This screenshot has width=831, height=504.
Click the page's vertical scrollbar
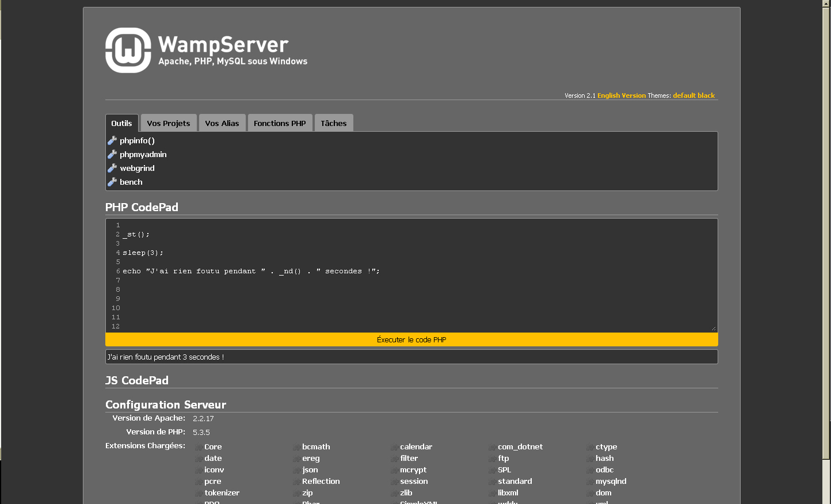[826, 230]
